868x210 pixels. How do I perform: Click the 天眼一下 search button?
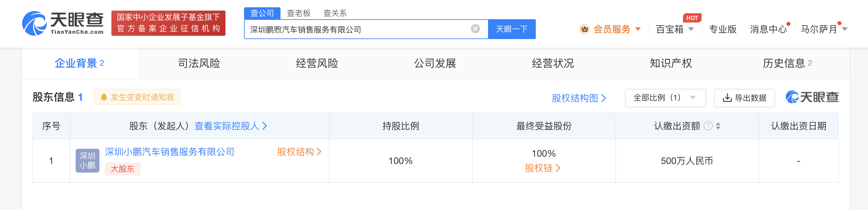512,29
